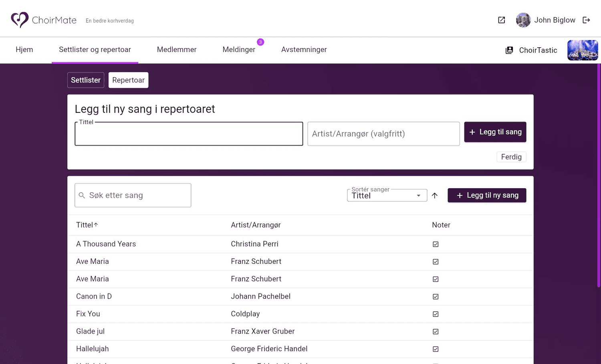Click John Biglow's profile avatar
601x364 pixels.
point(523,20)
